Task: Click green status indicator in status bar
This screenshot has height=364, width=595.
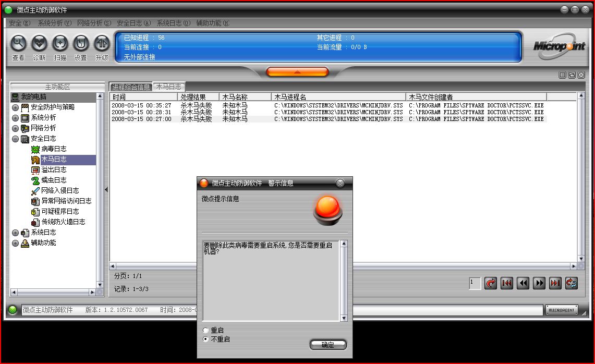Action: pyautogui.click(x=13, y=310)
